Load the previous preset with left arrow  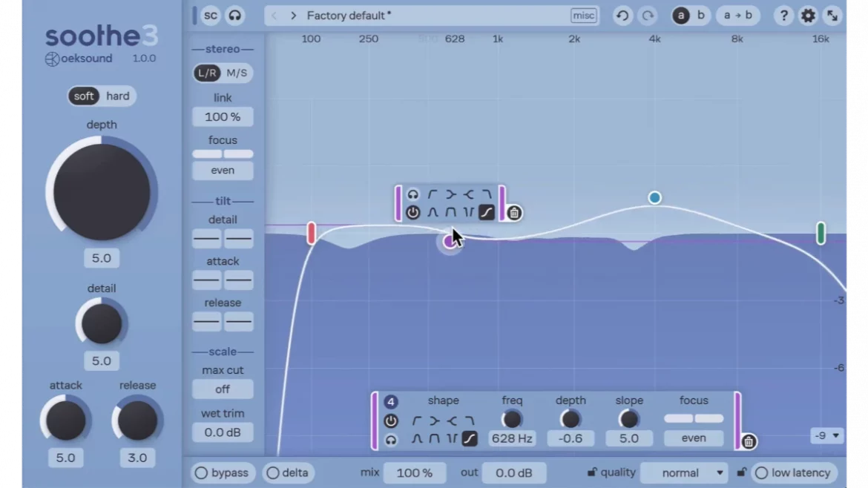(x=274, y=16)
